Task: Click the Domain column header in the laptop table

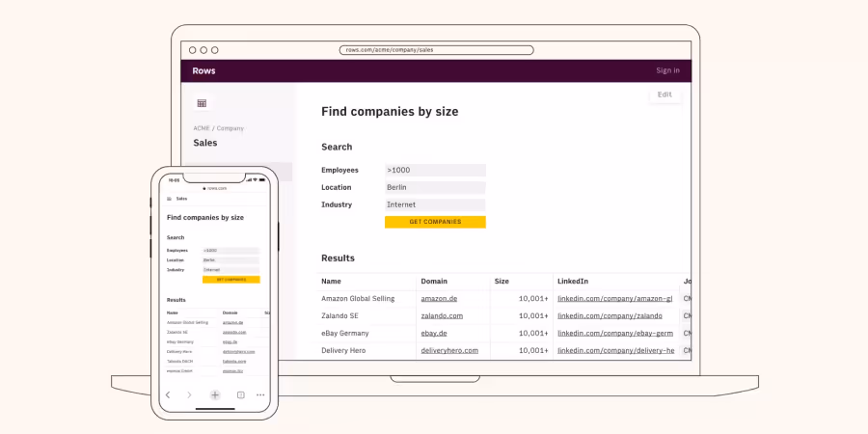Action: click(x=434, y=282)
